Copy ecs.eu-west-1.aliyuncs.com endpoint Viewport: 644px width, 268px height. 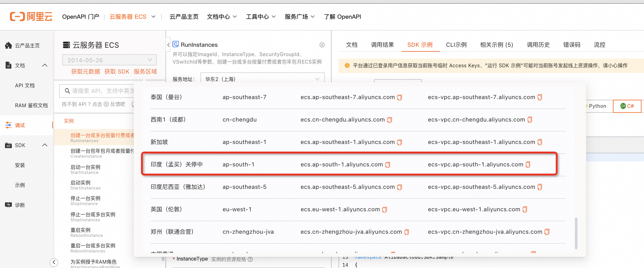click(385, 210)
